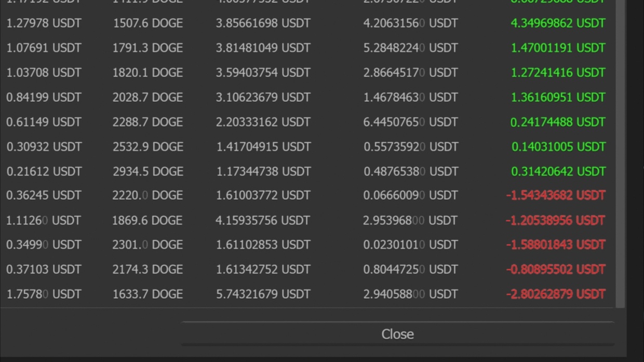
Task: Select the profit value 4.34969862 USDT
Action: 558,23
